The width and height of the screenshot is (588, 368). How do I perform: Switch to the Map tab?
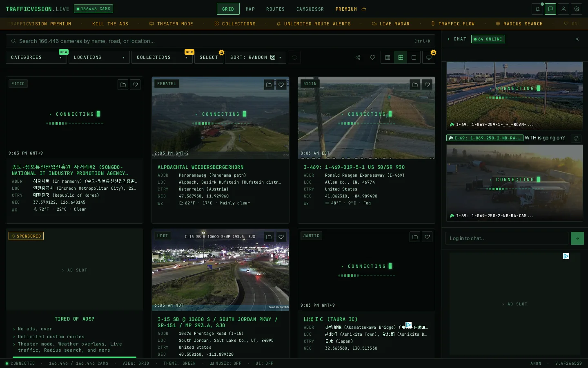250,9
